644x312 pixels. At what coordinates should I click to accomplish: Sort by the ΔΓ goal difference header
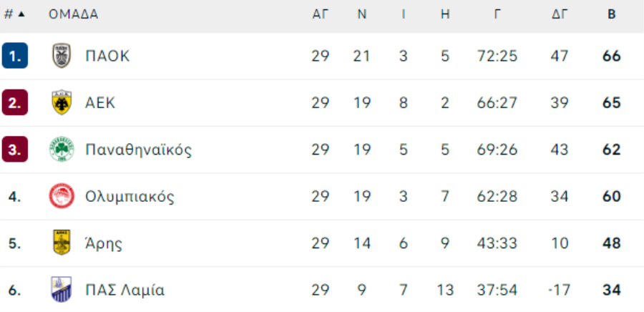coord(560,14)
